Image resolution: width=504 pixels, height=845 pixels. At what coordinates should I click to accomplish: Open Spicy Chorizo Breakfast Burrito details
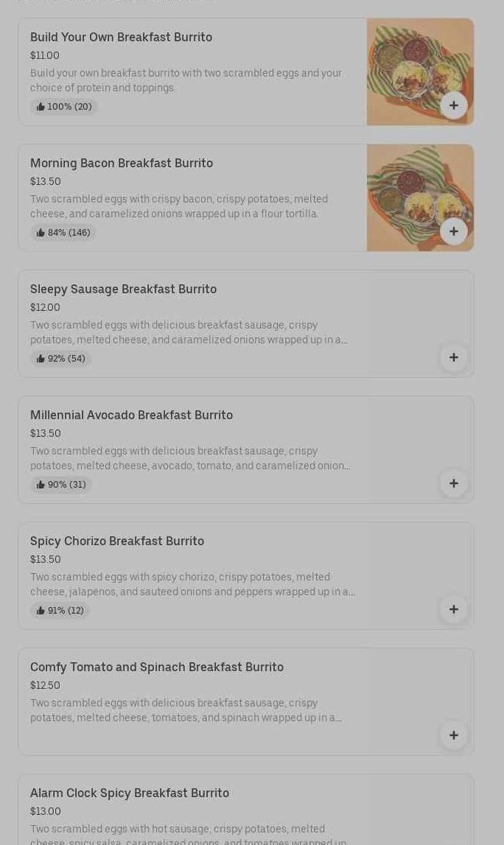tap(117, 541)
